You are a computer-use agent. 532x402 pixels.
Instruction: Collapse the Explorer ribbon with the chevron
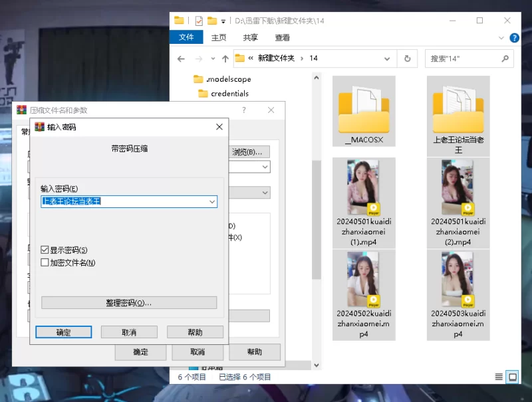[x=502, y=38]
